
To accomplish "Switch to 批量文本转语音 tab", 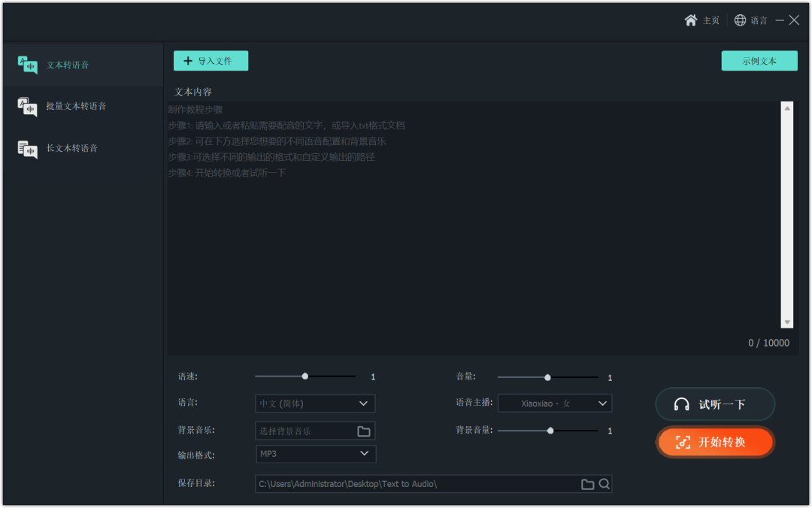I will (76, 106).
